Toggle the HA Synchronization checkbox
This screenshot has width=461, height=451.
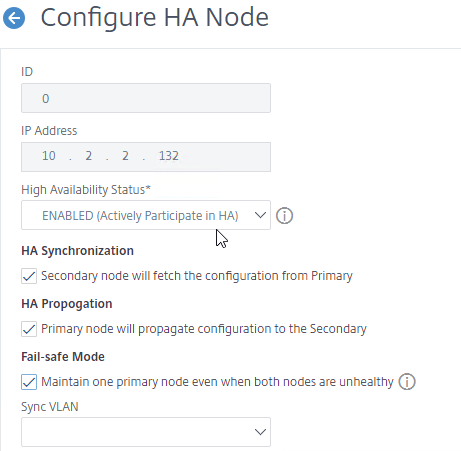(29, 276)
